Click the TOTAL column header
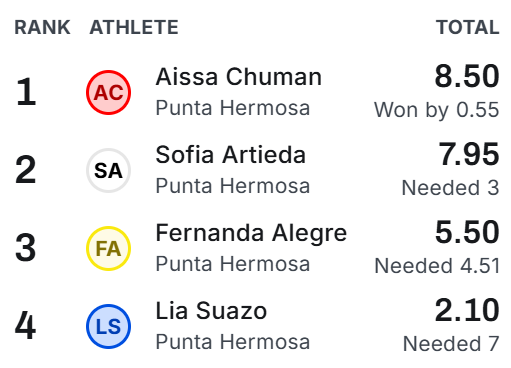This screenshot has height=368, width=511. (468, 27)
